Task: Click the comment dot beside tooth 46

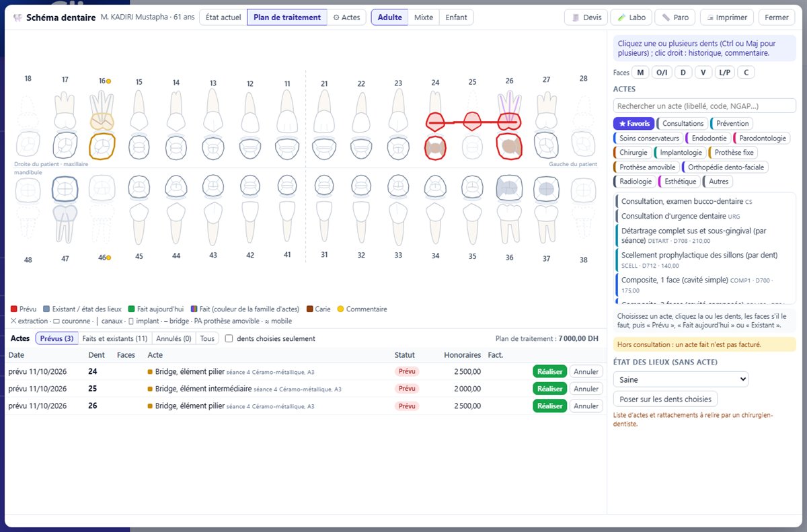Action: (x=108, y=258)
